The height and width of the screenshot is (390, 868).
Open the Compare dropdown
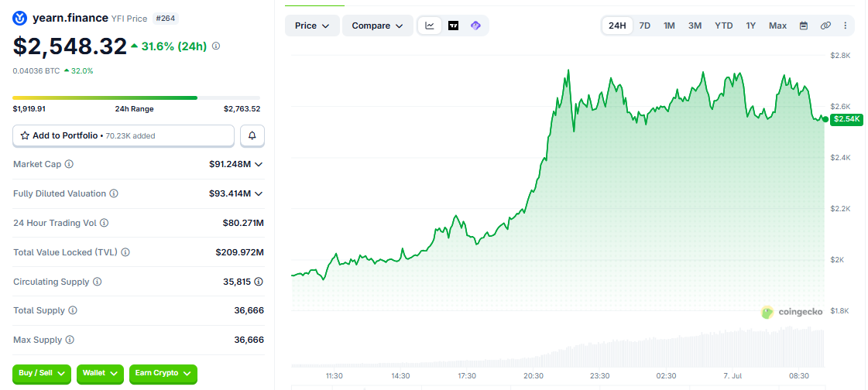coord(378,26)
